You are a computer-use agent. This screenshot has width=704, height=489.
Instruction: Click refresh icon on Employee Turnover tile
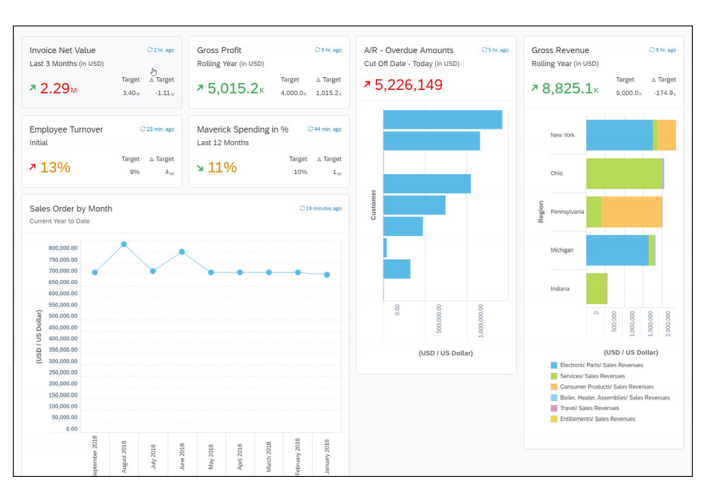[142, 129]
